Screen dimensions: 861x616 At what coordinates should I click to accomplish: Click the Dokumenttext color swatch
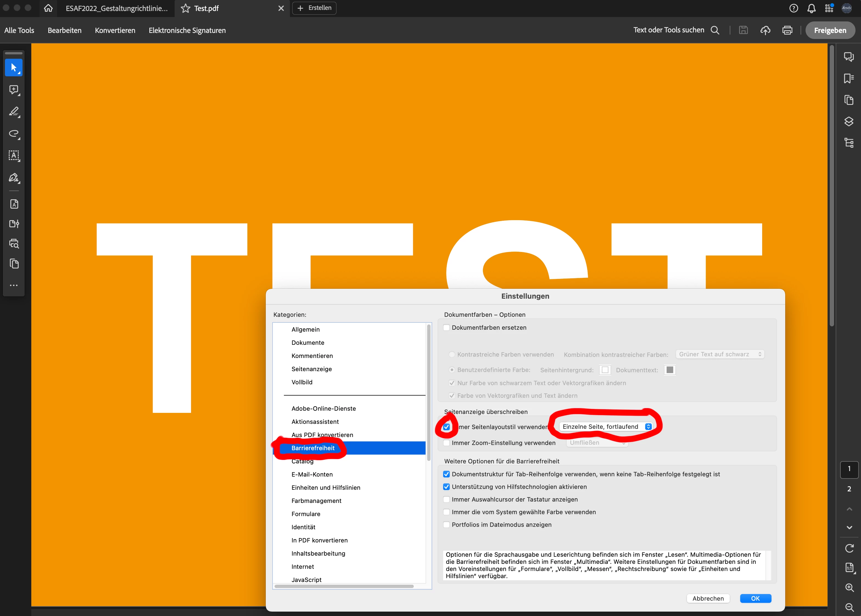click(x=670, y=370)
